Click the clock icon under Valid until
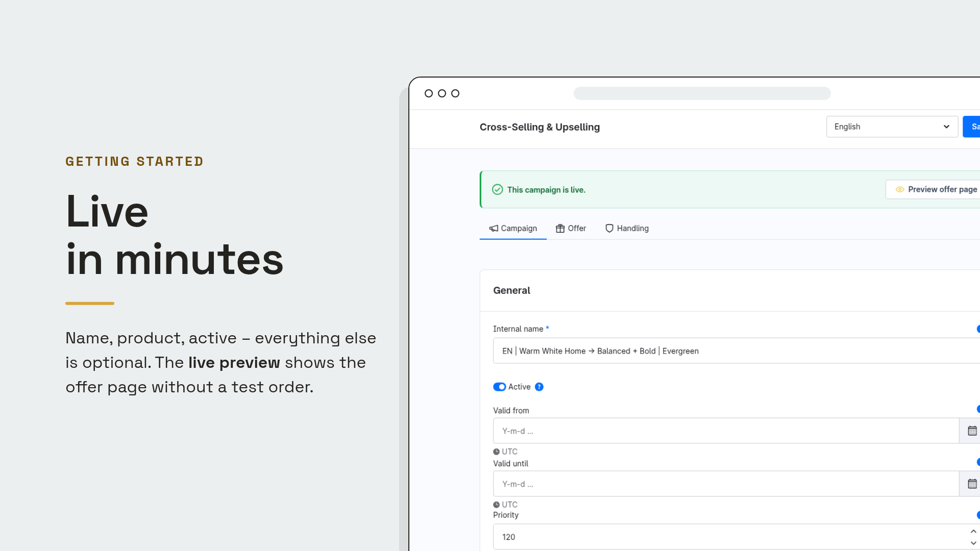 point(496,505)
